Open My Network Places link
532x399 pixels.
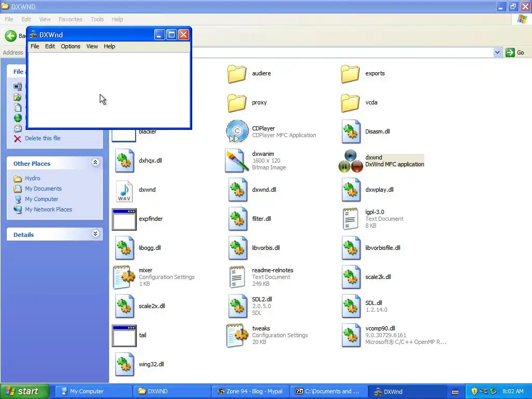tap(48, 210)
